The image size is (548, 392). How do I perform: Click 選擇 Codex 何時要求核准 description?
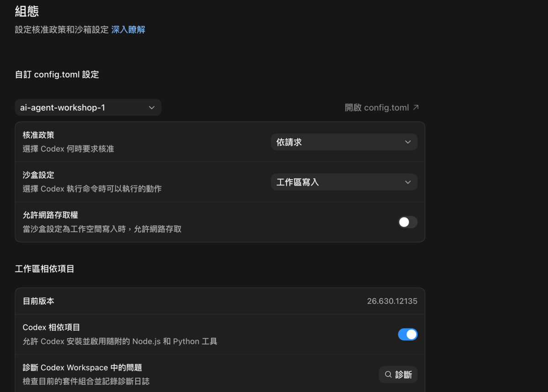tap(68, 149)
